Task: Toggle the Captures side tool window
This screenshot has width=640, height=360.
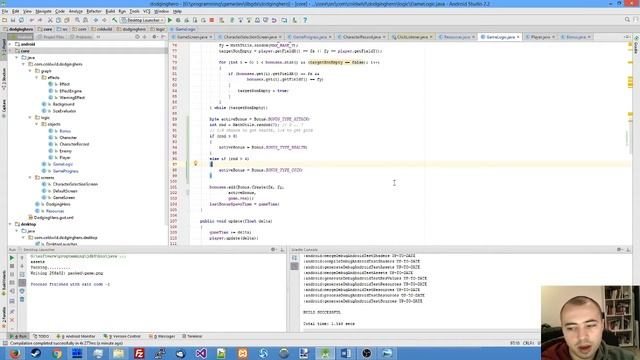Action: 4,108
